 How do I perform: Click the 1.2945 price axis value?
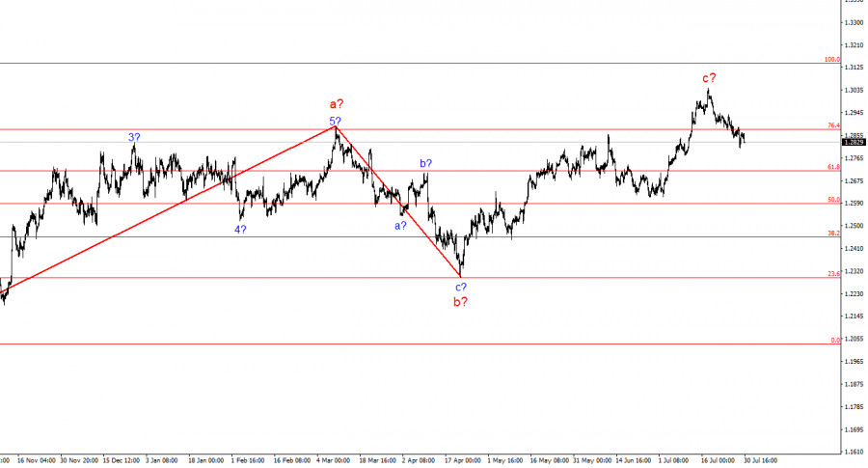coord(854,113)
